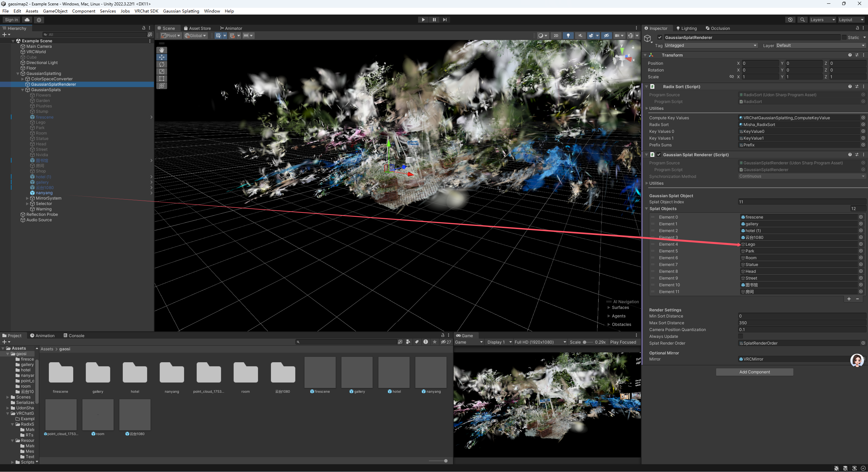This screenshot has width=868, height=472.
Task: Click the cloud services icon
Action: click(x=27, y=20)
